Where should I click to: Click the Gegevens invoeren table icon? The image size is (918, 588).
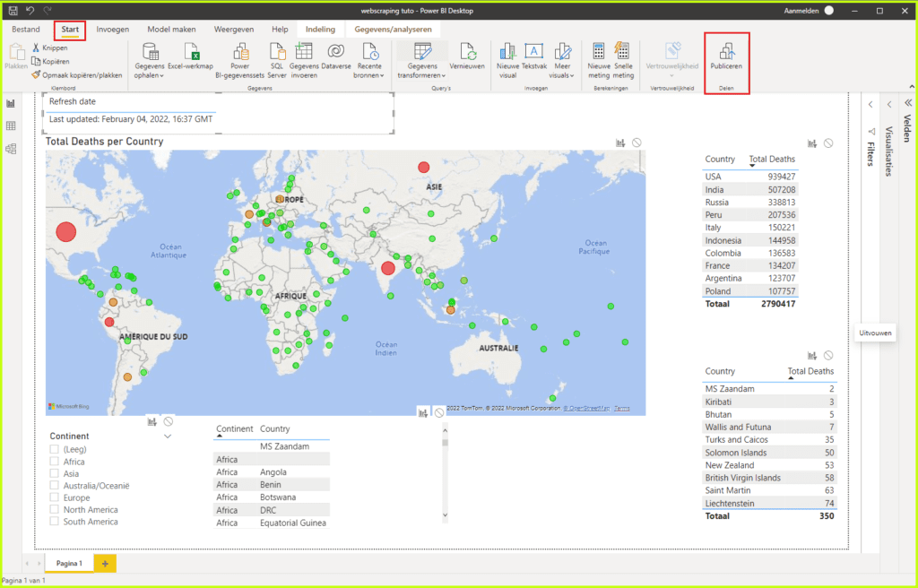coord(303,51)
